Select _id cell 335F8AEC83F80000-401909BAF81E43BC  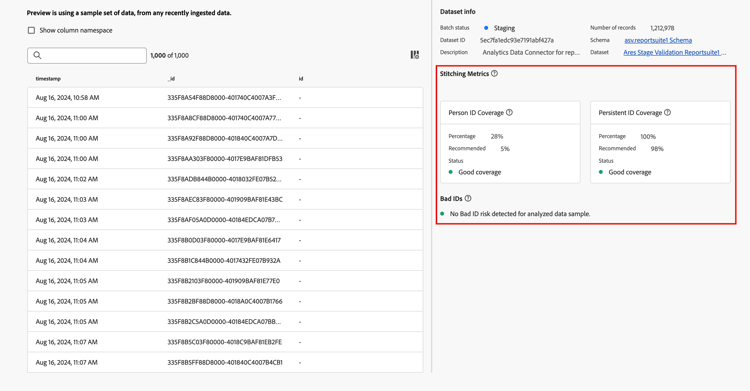coord(225,200)
